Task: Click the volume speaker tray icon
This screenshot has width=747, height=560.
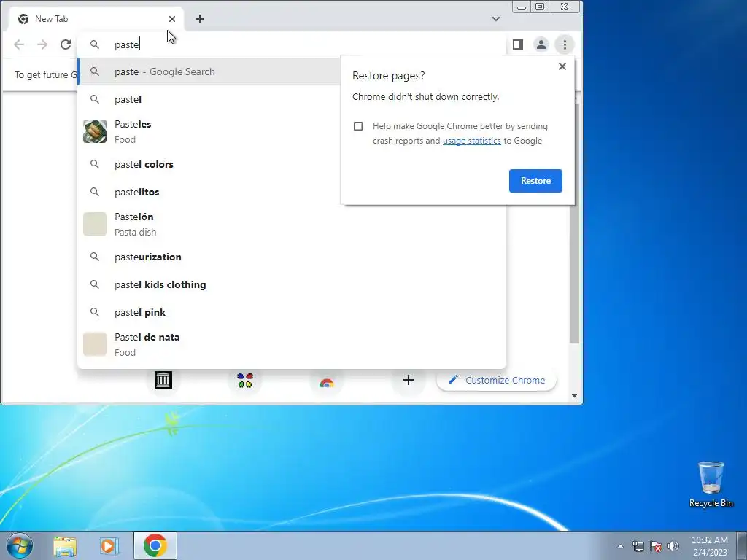Action: coord(673,546)
